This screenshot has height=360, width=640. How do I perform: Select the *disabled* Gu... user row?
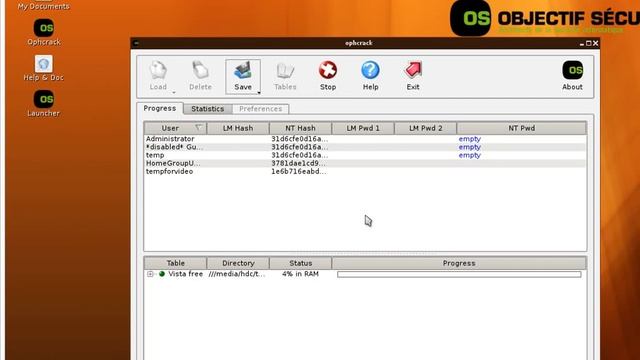(365, 147)
